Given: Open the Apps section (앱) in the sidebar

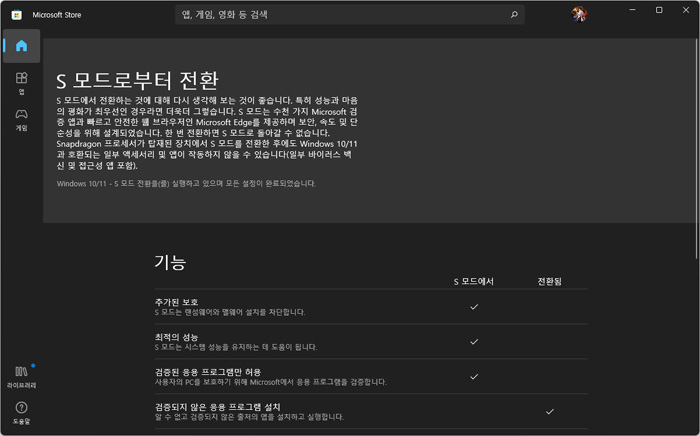Looking at the screenshot, I should point(21,83).
